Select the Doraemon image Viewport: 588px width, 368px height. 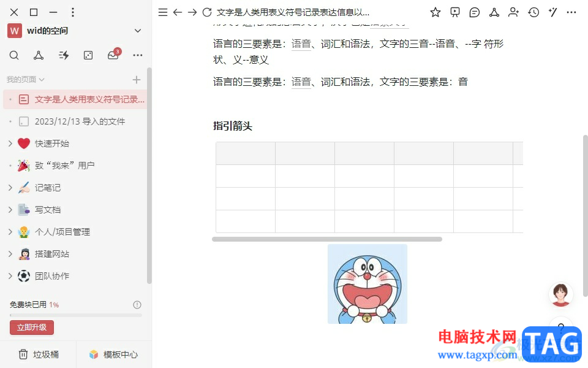point(367,284)
